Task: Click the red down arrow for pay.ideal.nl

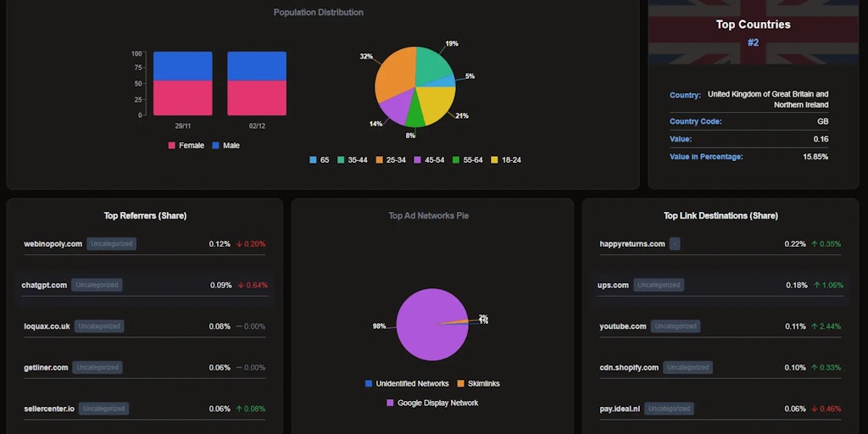Action: pos(815,409)
